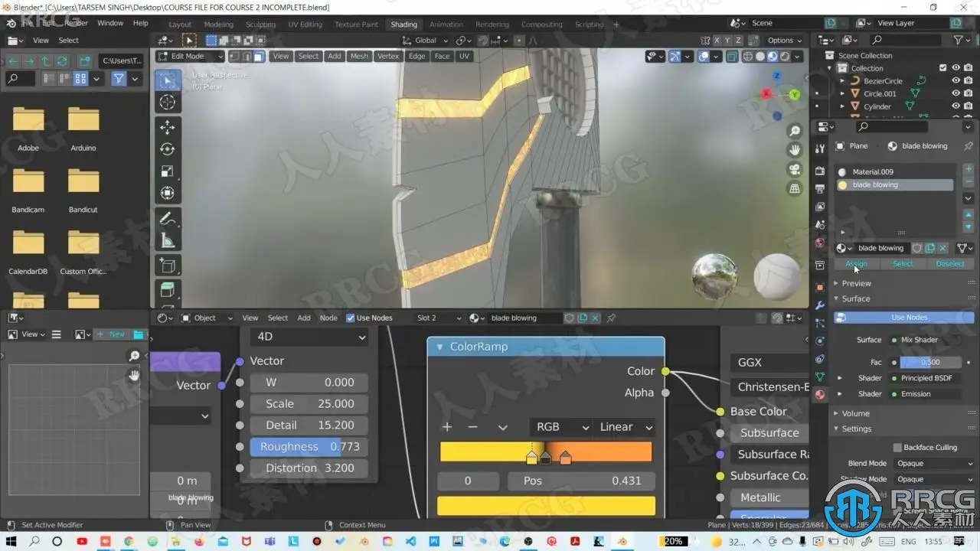
Task: Expand the Volume panel
Action: pos(855,413)
